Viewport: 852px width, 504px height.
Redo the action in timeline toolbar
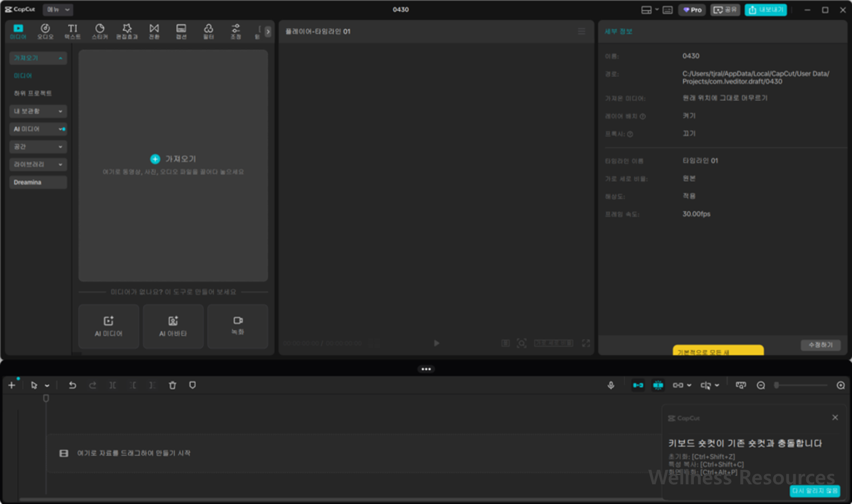(x=93, y=385)
